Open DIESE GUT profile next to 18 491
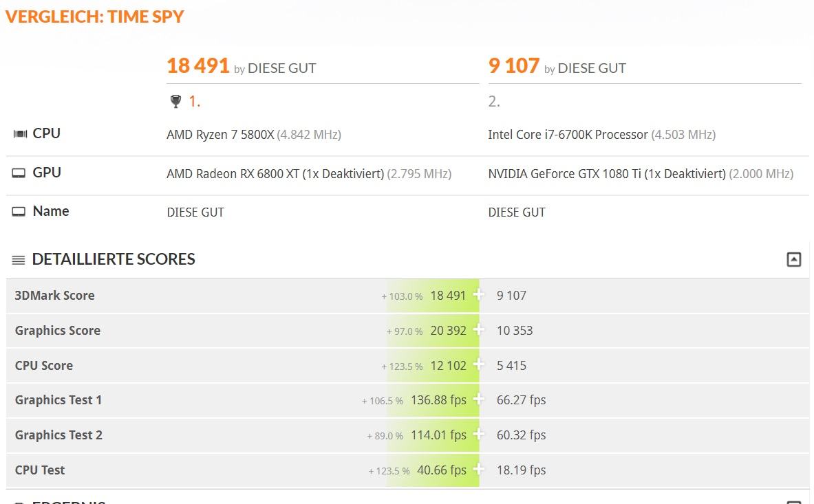This screenshot has height=504, width=814. pyautogui.click(x=281, y=68)
